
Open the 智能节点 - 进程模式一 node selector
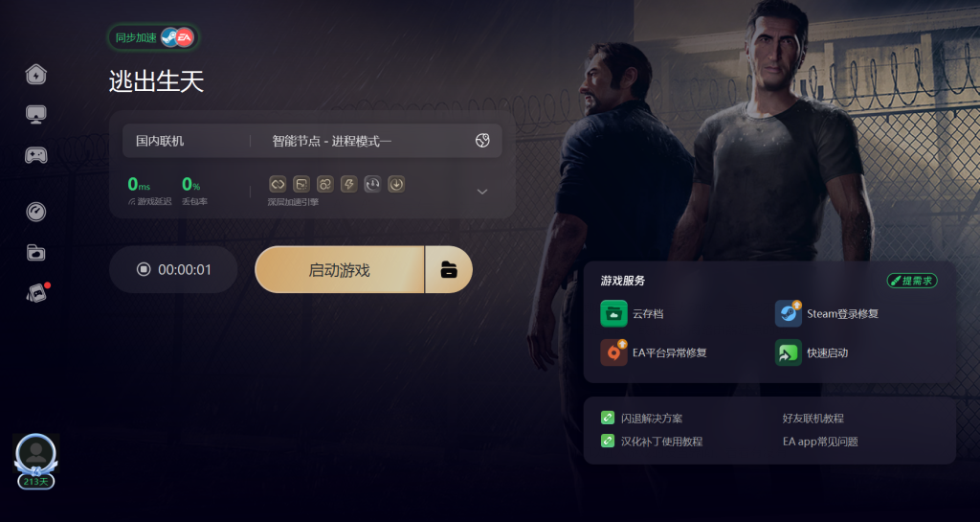331,141
